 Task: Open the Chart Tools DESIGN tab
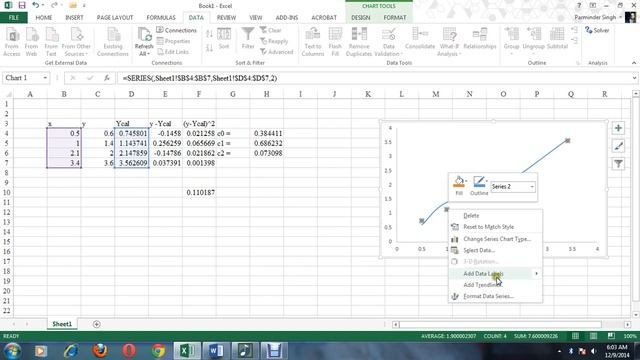[x=361, y=18]
